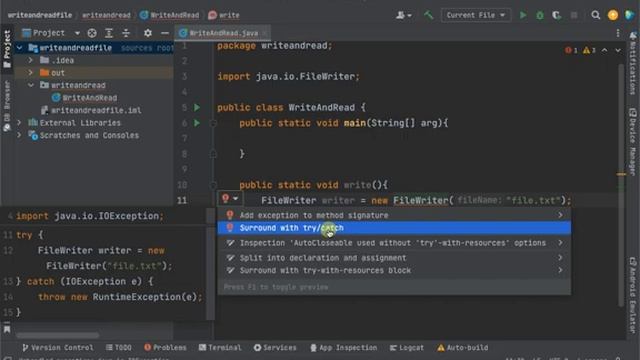Click run gutter icon beside main method

point(197,123)
